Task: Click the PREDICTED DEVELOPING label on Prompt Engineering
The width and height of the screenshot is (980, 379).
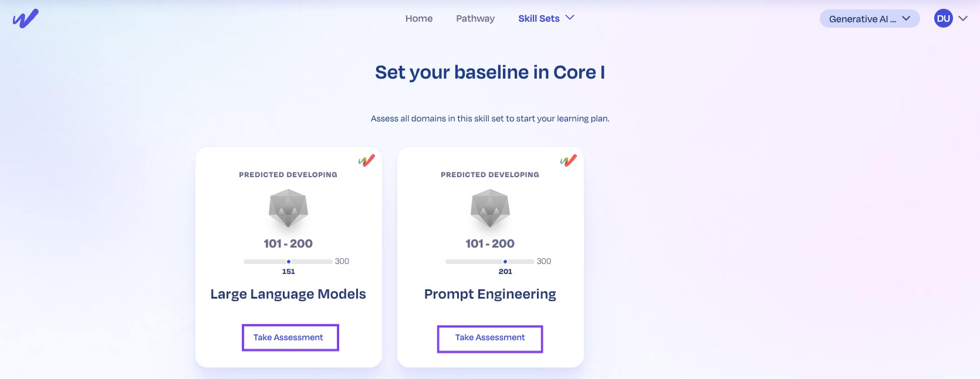Action: 489,174
